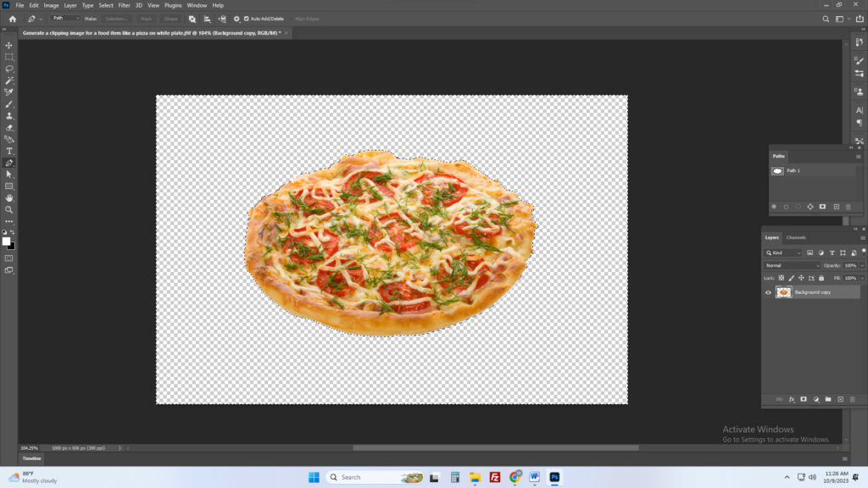This screenshot has height=488, width=868.
Task: Select the Hand tool
Action: tap(8, 198)
